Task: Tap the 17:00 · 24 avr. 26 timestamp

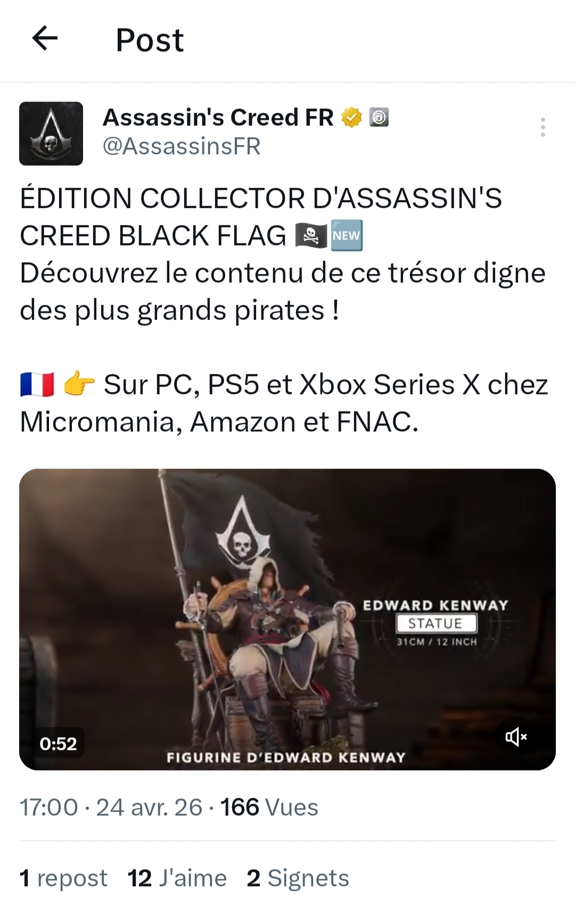Action: [x=111, y=808]
